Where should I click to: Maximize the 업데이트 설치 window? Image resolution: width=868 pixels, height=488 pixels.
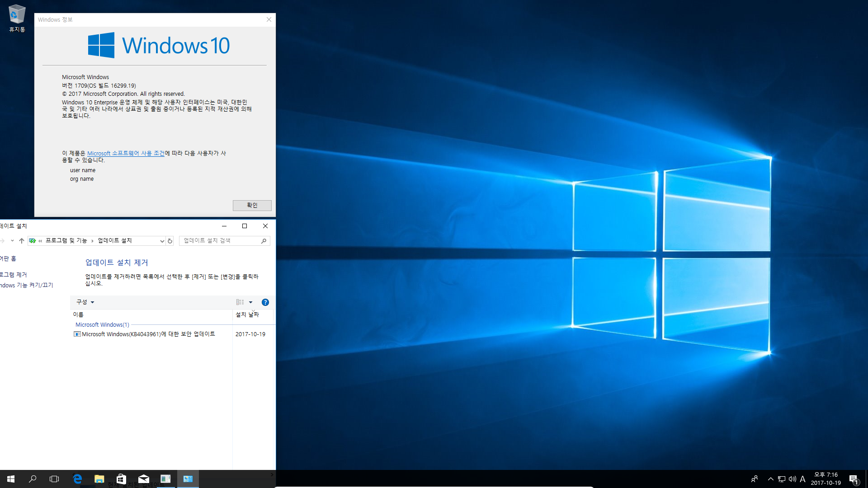[245, 226]
